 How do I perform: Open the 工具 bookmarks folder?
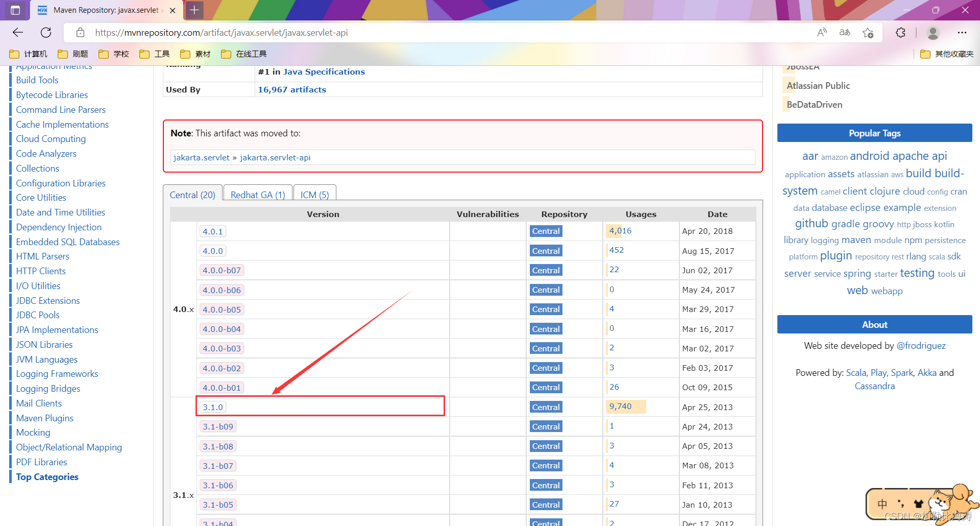point(155,54)
